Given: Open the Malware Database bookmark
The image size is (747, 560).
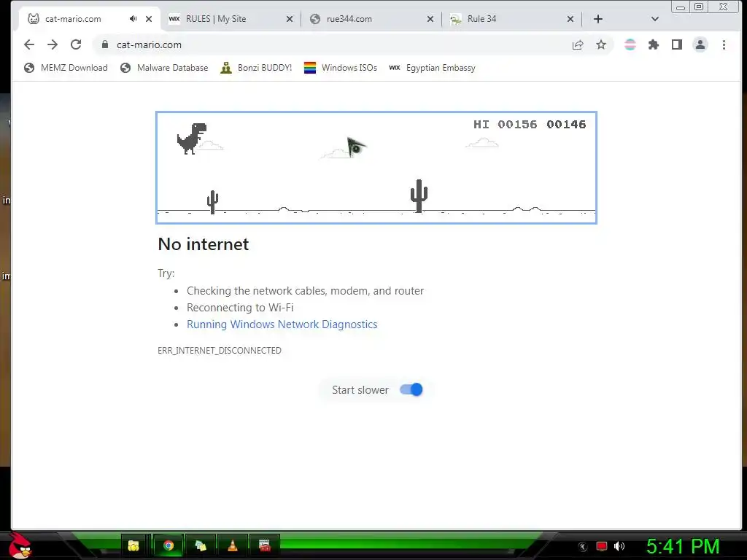Looking at the screenshot, I should 164,68.
